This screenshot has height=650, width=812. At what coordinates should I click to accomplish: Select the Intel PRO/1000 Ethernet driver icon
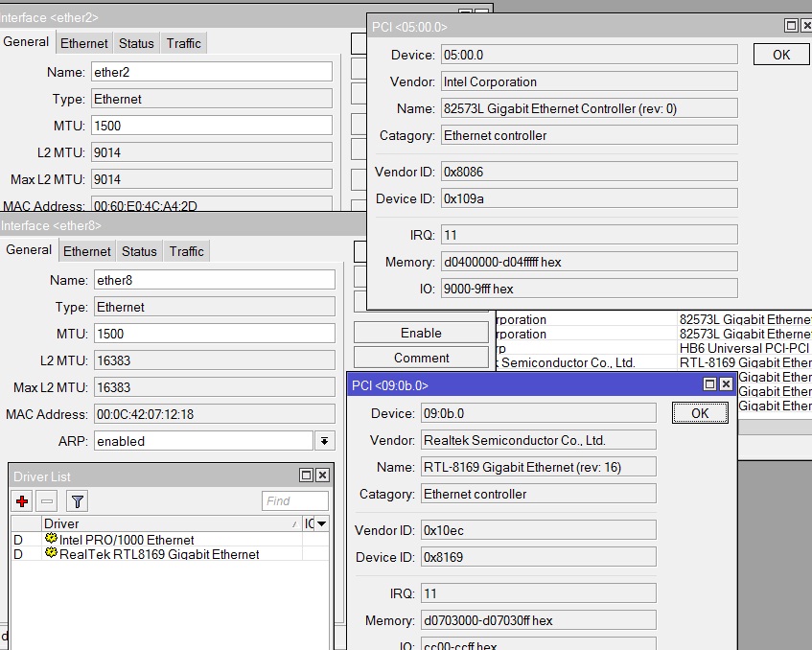[51, 539]
